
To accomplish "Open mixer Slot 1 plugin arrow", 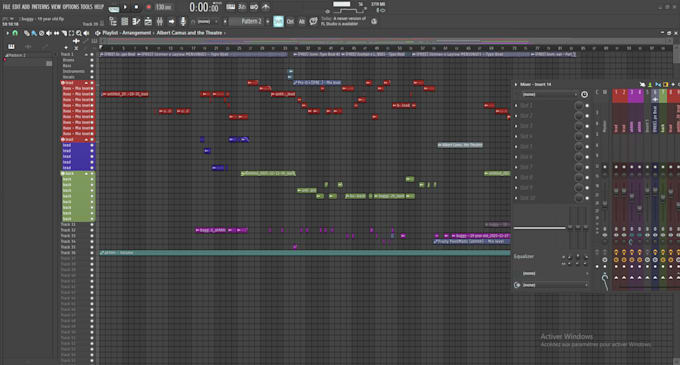I will pos(516,105).
